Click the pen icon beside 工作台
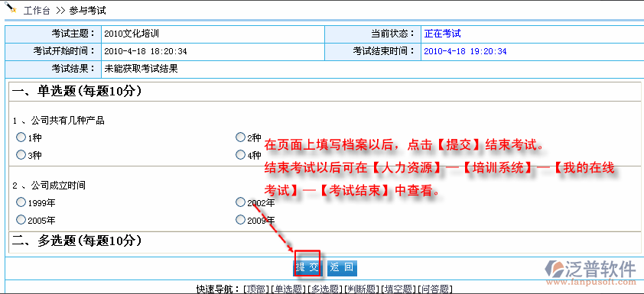644x294 pixels. 10,8
